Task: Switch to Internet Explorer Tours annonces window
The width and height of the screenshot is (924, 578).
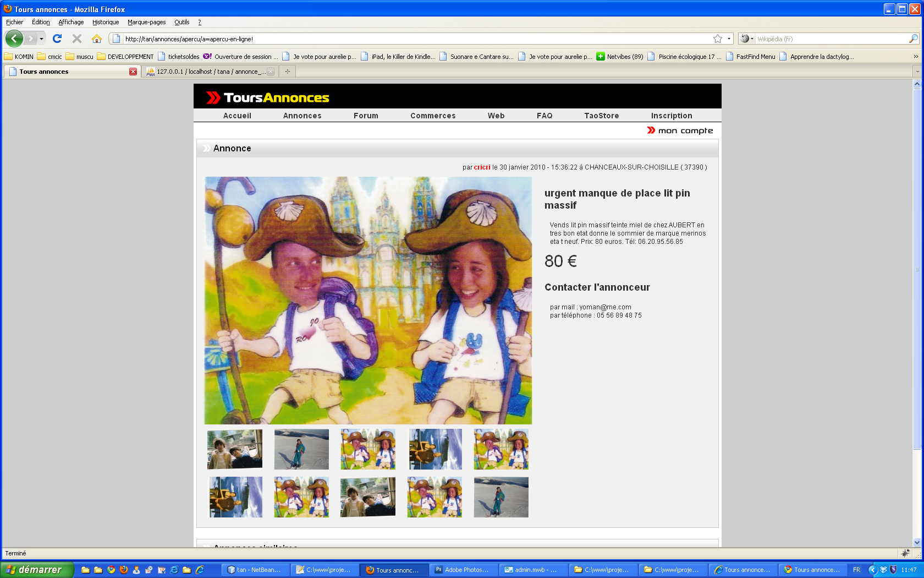Action: [x=743, y=570]
